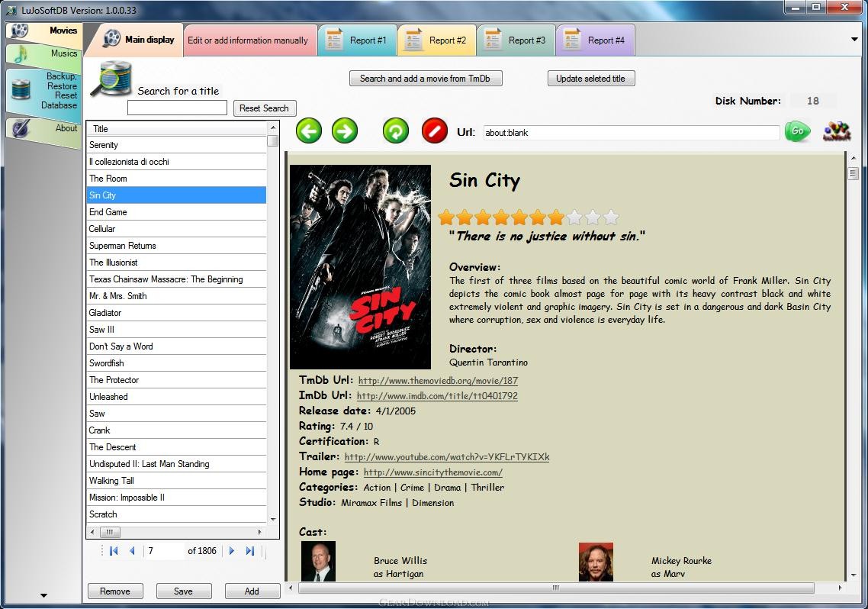Image resolution: width=868 pixels, height=609 pixels.
Task: Click Search and add a movie from TmDb
Action: 425,78
